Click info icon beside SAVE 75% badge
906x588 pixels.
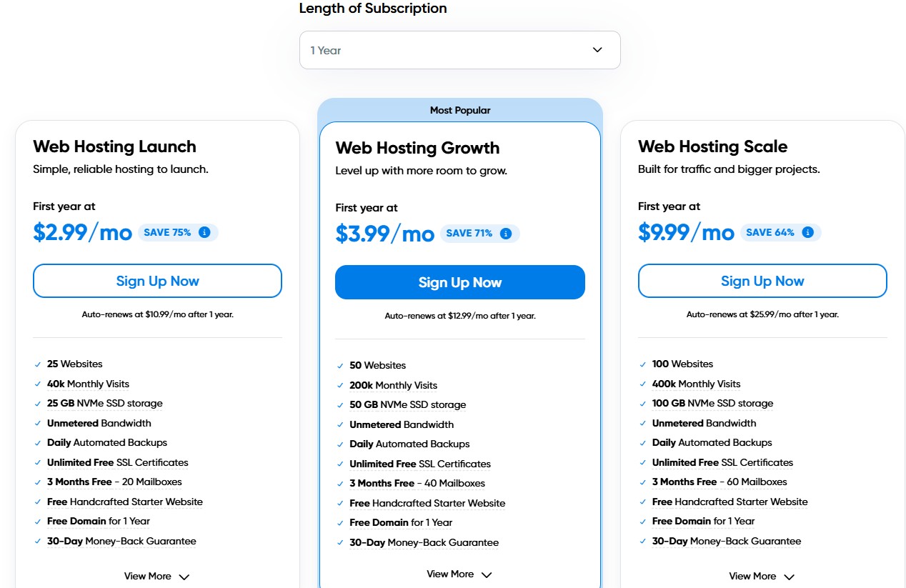click(x=204, y=232)
